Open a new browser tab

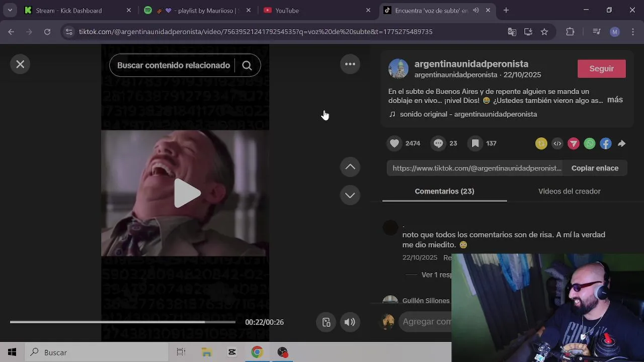click(506, 10)
